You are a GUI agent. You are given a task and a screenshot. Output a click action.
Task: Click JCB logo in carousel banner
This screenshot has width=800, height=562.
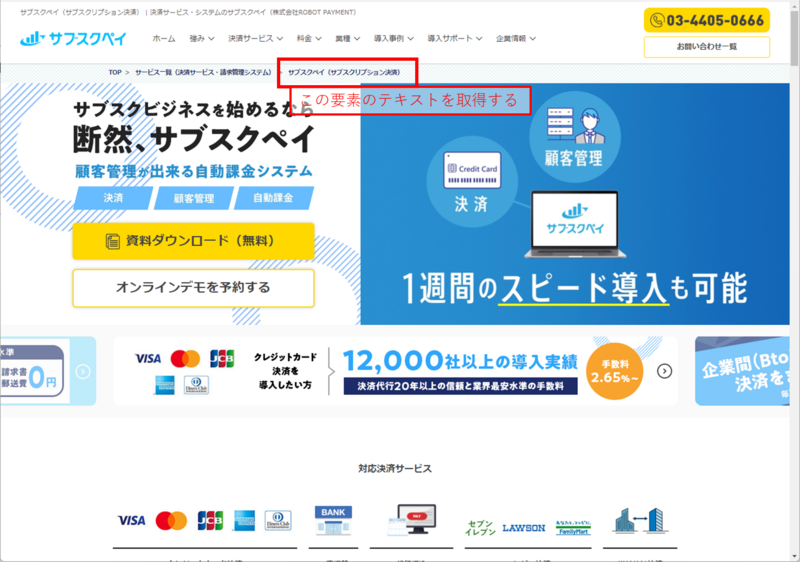click(x=222, y=359)
